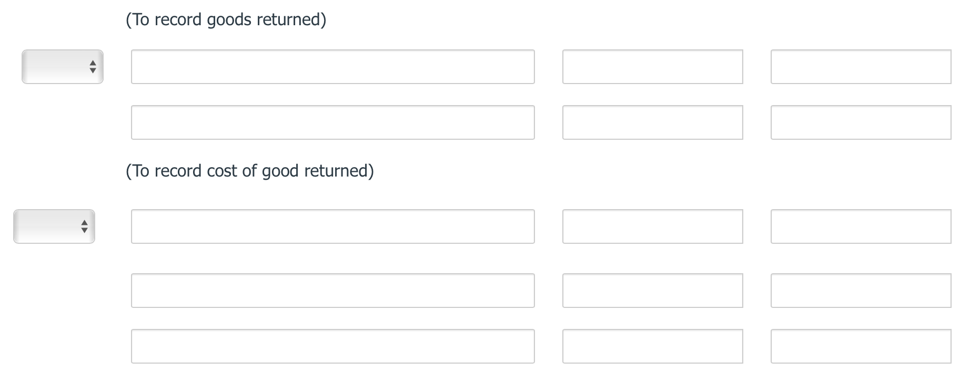Click the credit field in the first row under 'To record goods returned'
The image size is (980, 382).
pos(861,67)
